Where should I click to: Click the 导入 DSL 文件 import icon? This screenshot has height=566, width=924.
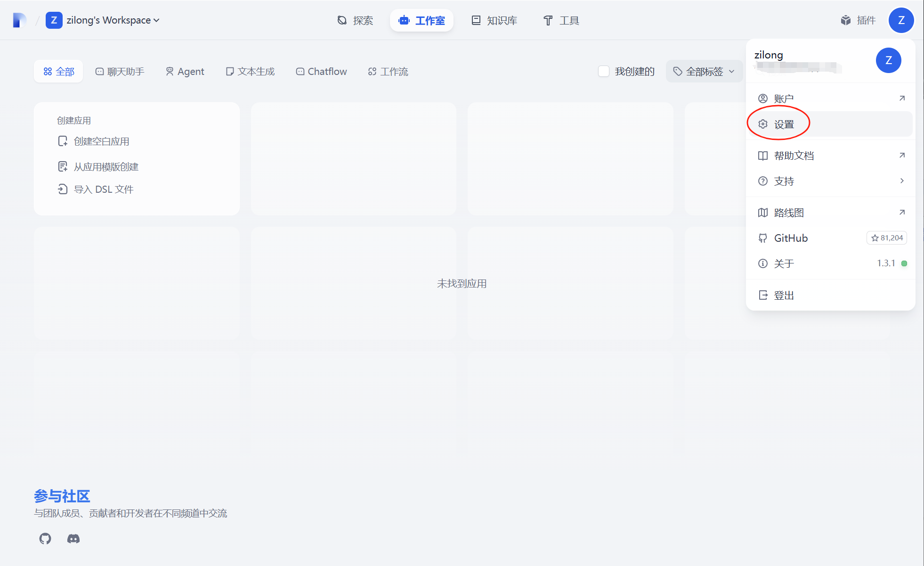point(63,189)
